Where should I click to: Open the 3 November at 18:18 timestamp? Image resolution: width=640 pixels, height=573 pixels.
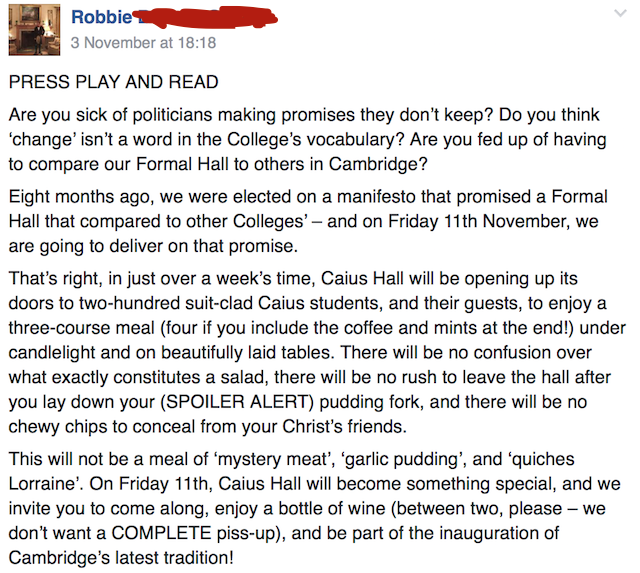point(143,43)
